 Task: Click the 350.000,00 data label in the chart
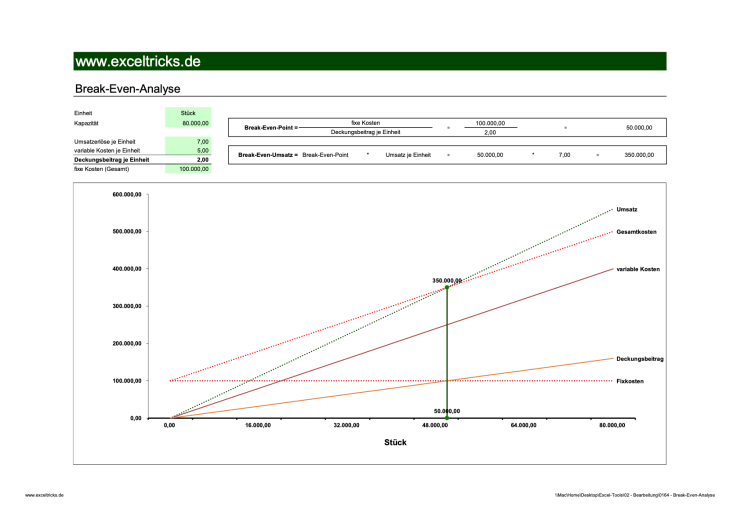click(x=447, y=280)
